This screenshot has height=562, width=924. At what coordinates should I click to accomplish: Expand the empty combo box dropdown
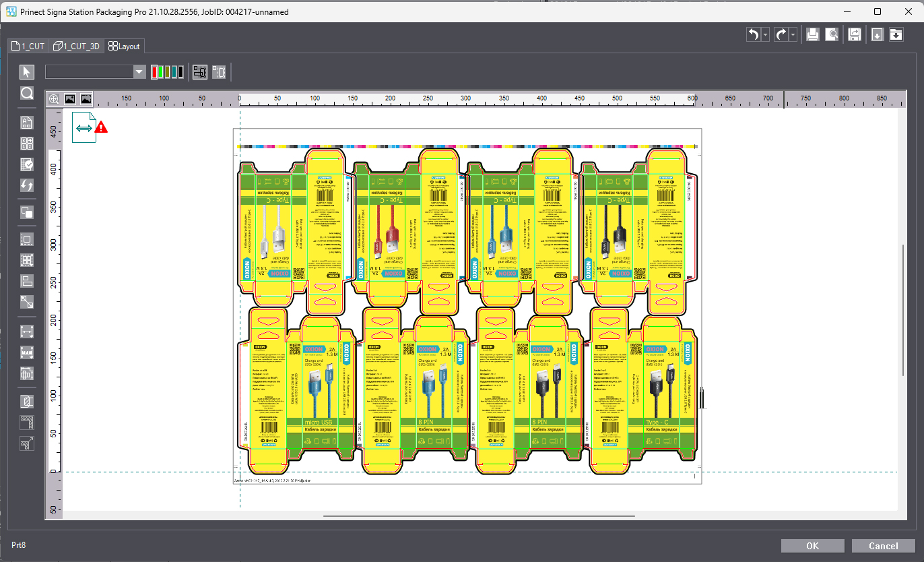click(139, 72)
